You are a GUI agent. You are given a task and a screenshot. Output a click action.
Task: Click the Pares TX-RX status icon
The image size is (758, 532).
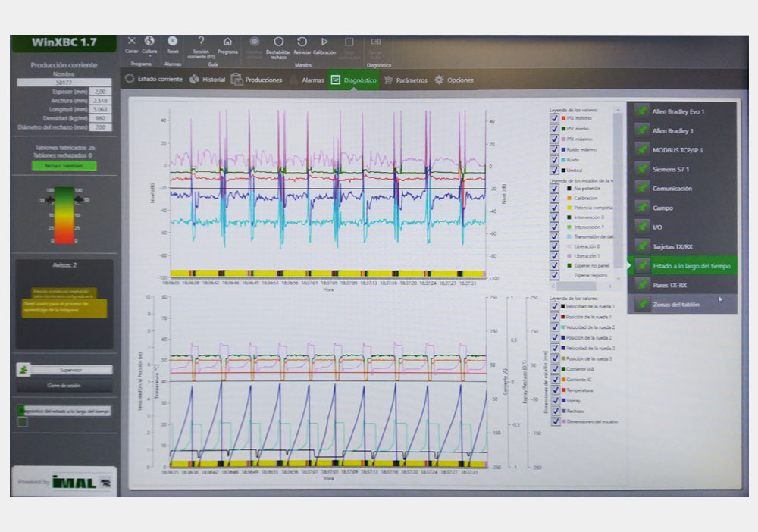click(642, 285)
